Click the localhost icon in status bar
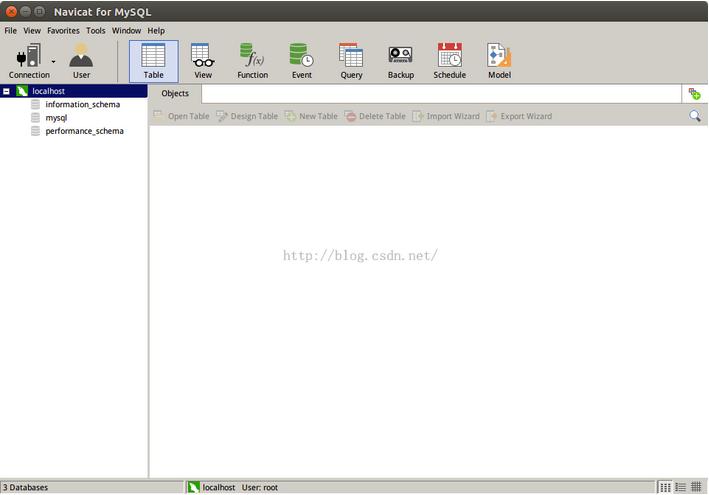709x495 pixels. coord(194,487)
